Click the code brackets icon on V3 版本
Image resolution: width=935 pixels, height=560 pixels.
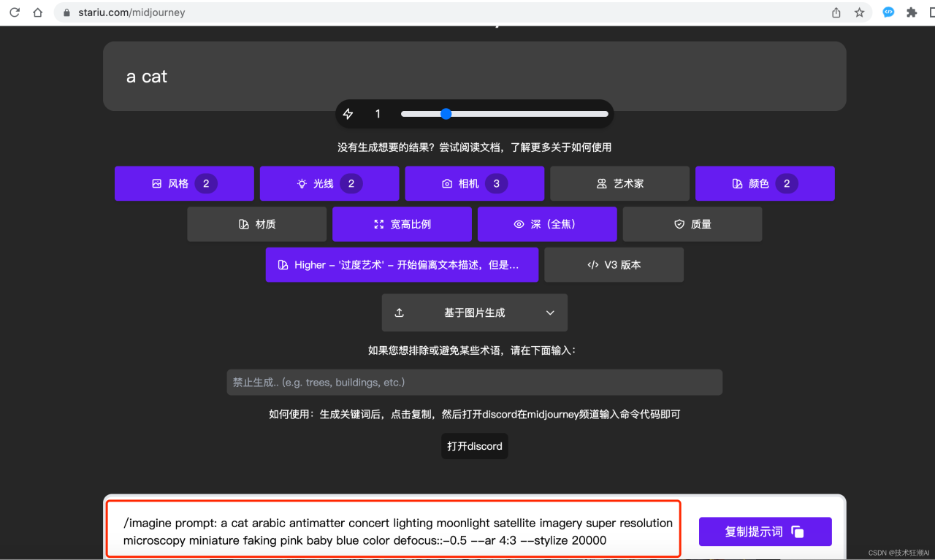[592, 265]
